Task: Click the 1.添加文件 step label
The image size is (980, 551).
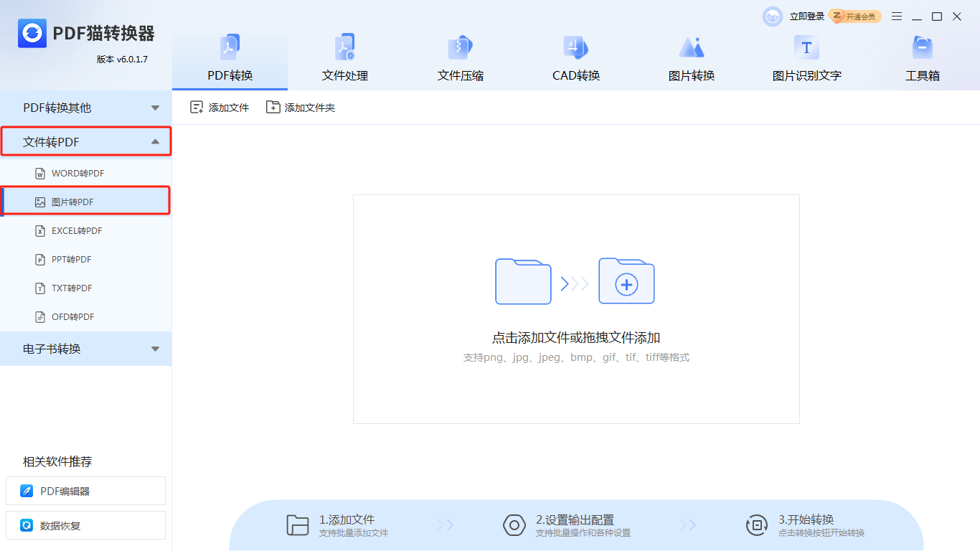Action: (347, 519)
